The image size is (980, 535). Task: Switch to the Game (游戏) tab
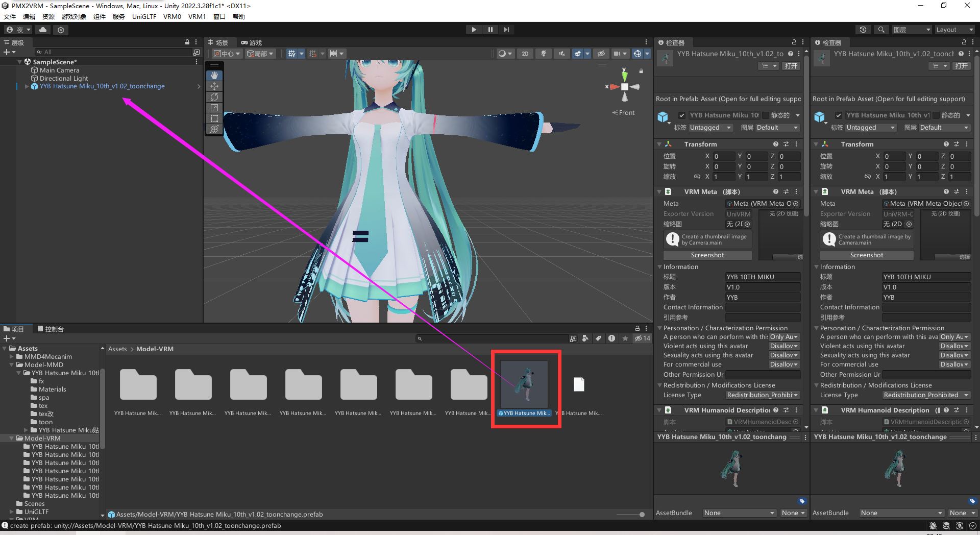pos(252,42)
